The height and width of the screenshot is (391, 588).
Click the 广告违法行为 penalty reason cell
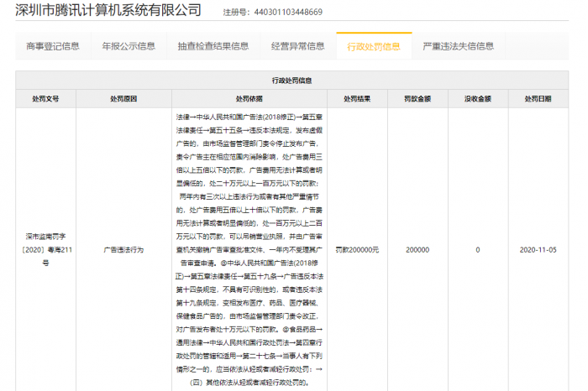[123, 249]
